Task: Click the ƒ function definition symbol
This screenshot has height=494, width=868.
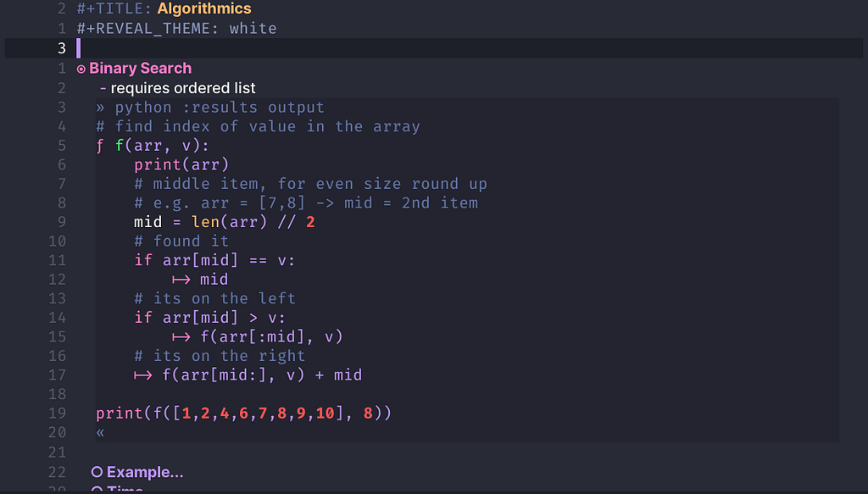Action: click(x=101, y=146)
